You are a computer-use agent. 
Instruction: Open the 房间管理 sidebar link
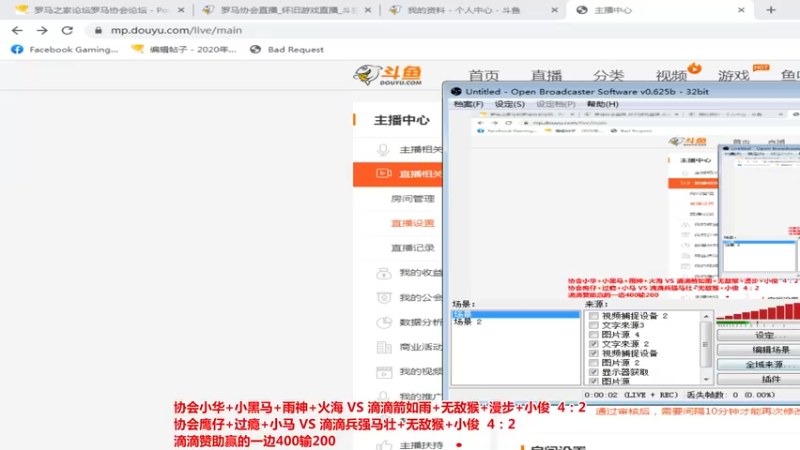coord(413,198)
